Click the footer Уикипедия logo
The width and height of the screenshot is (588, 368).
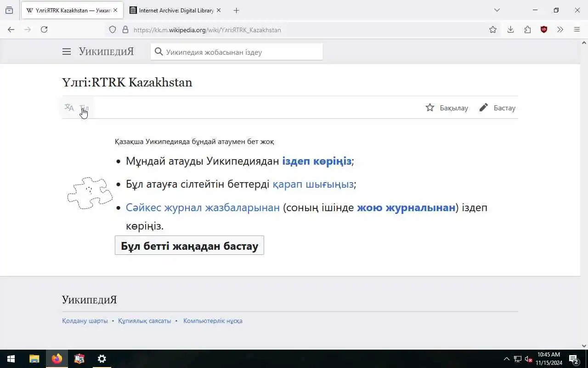point(90,300)
